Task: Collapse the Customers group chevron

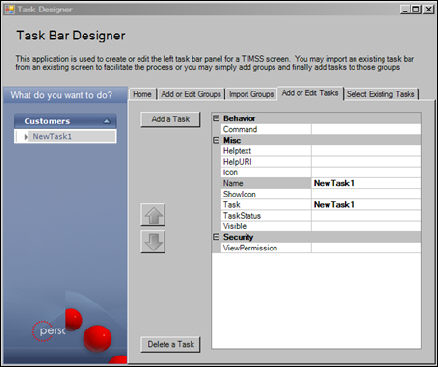Action: 107,121
